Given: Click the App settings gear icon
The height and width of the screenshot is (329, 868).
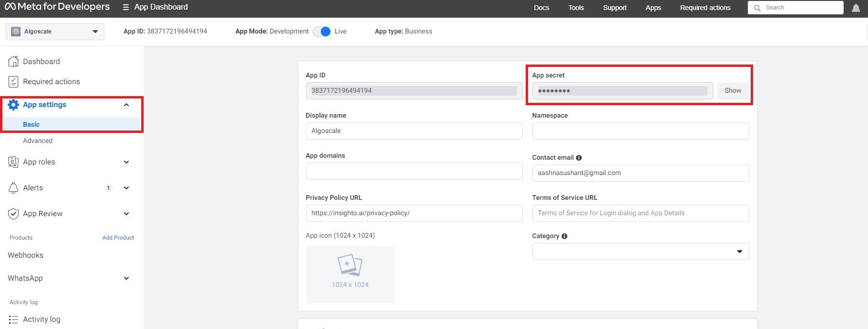Looking at the screenshot, I should click(x=13, y=105).
